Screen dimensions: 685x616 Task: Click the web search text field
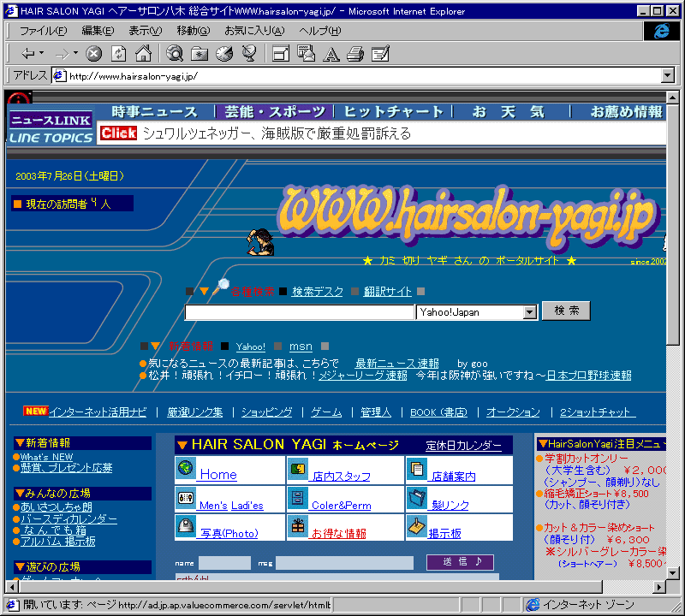299,312
